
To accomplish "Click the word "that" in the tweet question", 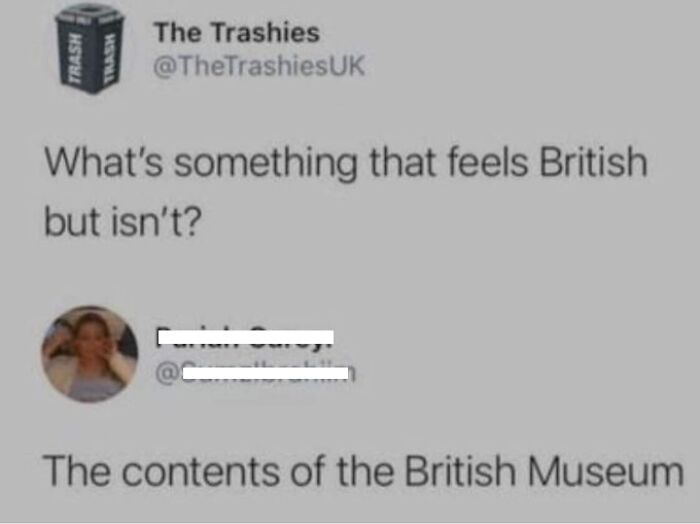I will tap(402, 162).
